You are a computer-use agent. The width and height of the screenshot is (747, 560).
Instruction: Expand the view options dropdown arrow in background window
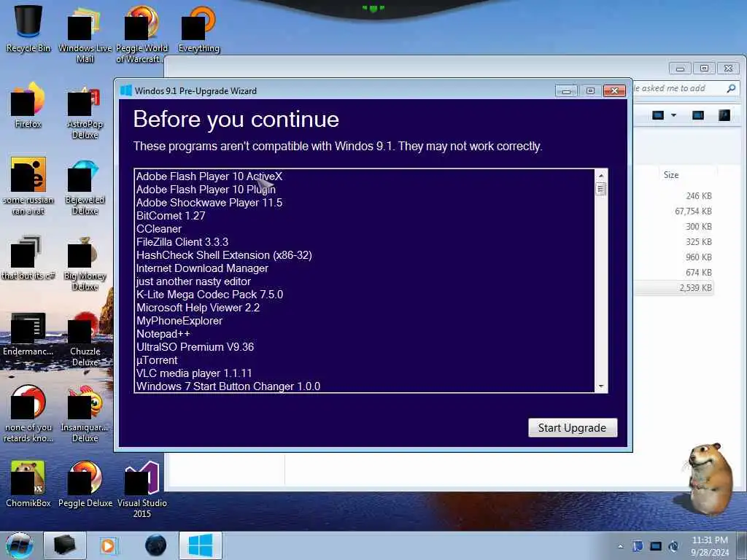point(673,115)
